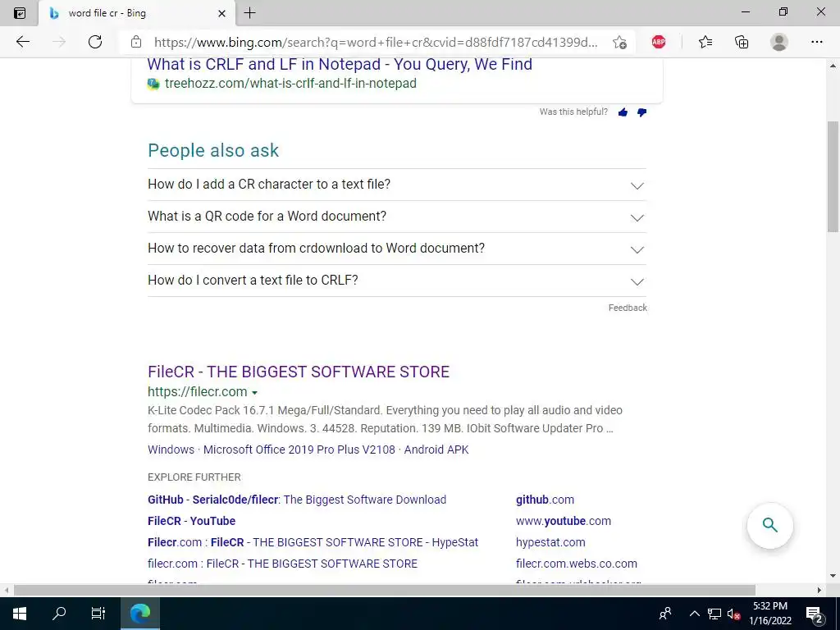
Task: Open the HypeStat FileCR link
Action: click(x=313, y=543)
